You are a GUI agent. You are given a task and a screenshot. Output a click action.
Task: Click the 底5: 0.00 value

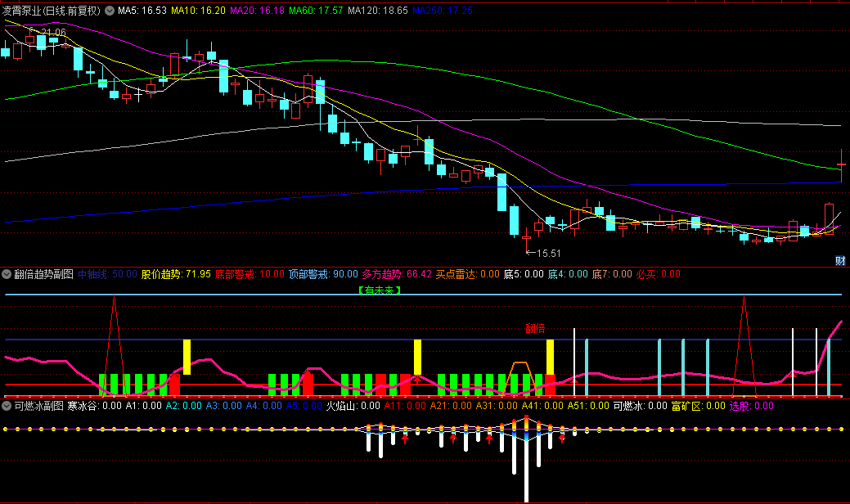[524, 274]
